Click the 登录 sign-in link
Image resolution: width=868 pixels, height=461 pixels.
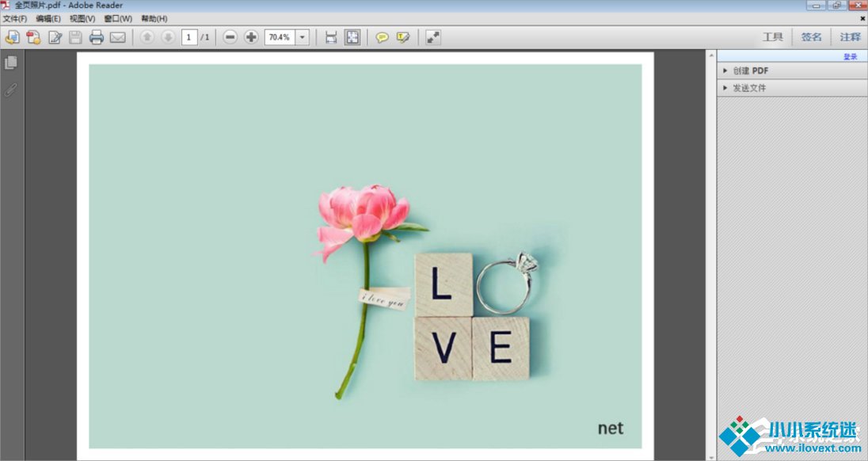pyautogui.click(x=851, y=56)
